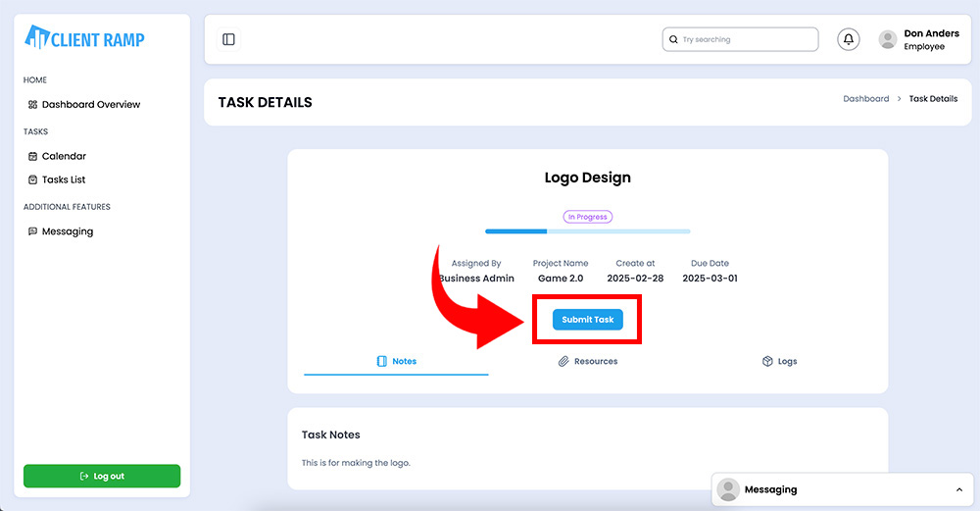Click the Logs cube icon
This screenshot has width=980, height=511.
coord(767,362)
